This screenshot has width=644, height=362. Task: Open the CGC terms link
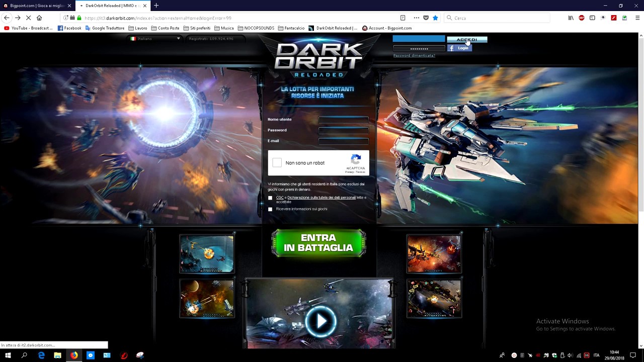click(279, 198)
